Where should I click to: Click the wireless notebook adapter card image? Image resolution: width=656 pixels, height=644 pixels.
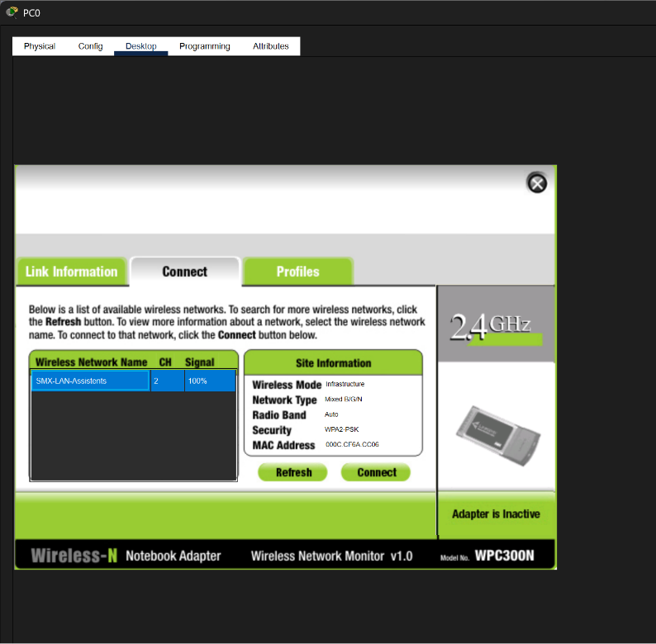click(x=498, y=435)
